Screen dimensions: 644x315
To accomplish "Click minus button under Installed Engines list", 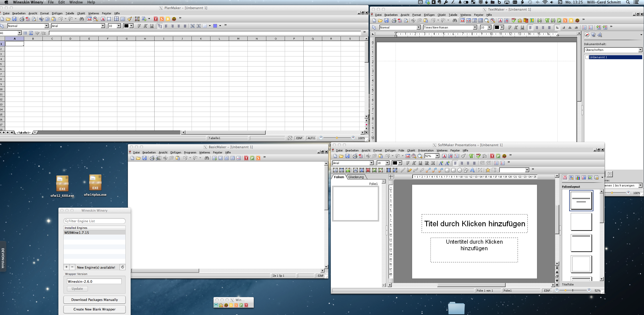I will pyautogui.click(x=72, y=267).
